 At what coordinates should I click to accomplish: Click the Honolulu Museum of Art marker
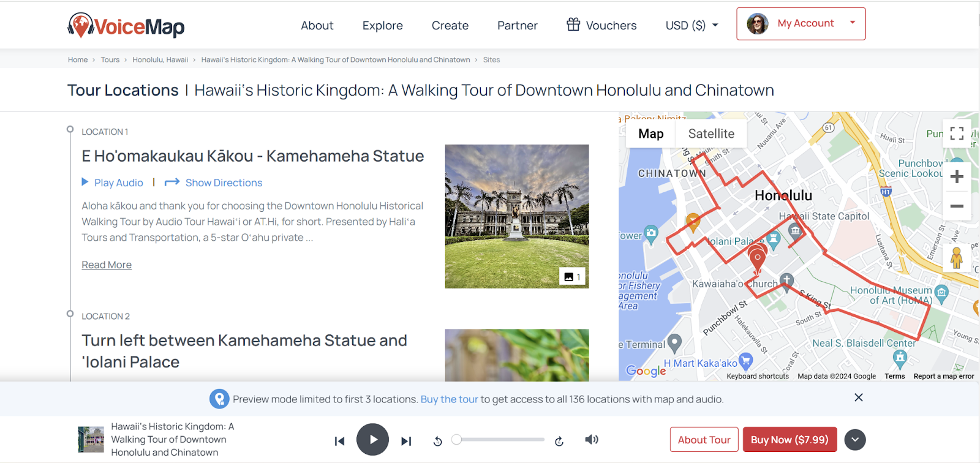click(x=942, y=293)
